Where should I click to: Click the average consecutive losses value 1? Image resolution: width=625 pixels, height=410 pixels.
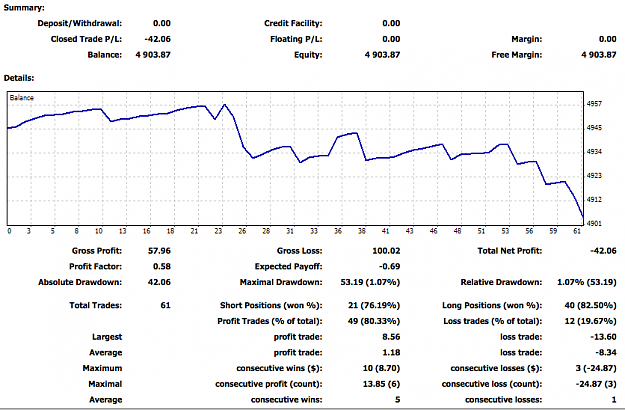click(614, 400)
